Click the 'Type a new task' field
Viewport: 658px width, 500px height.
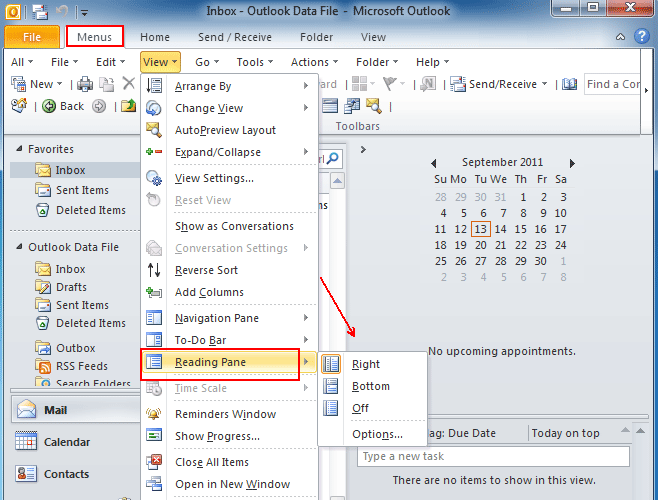(493, 457)
